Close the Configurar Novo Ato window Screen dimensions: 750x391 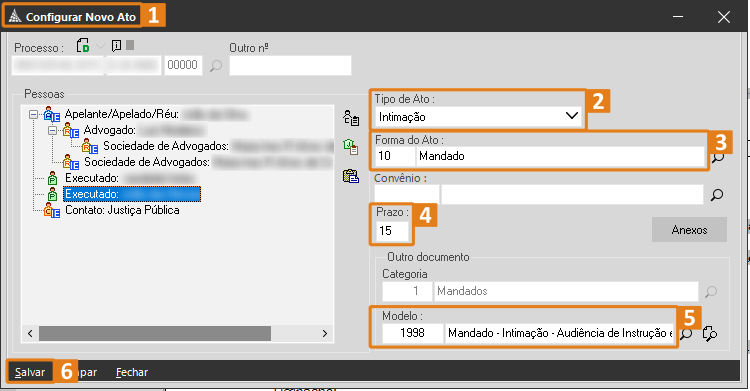(724, 17)
